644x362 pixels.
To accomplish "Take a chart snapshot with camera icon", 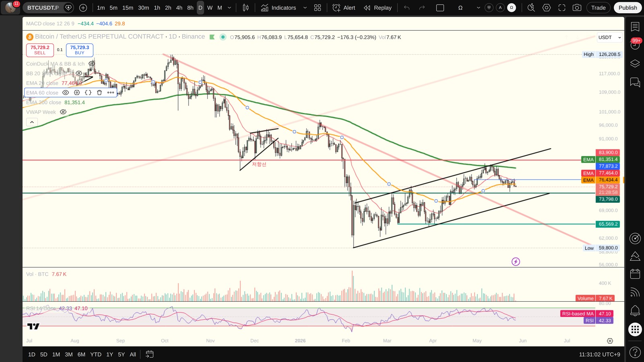I will (577, 8).
